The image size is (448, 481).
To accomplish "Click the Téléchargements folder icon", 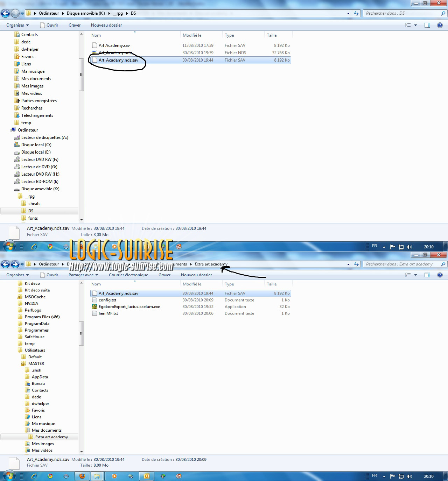I will (17, 115).
